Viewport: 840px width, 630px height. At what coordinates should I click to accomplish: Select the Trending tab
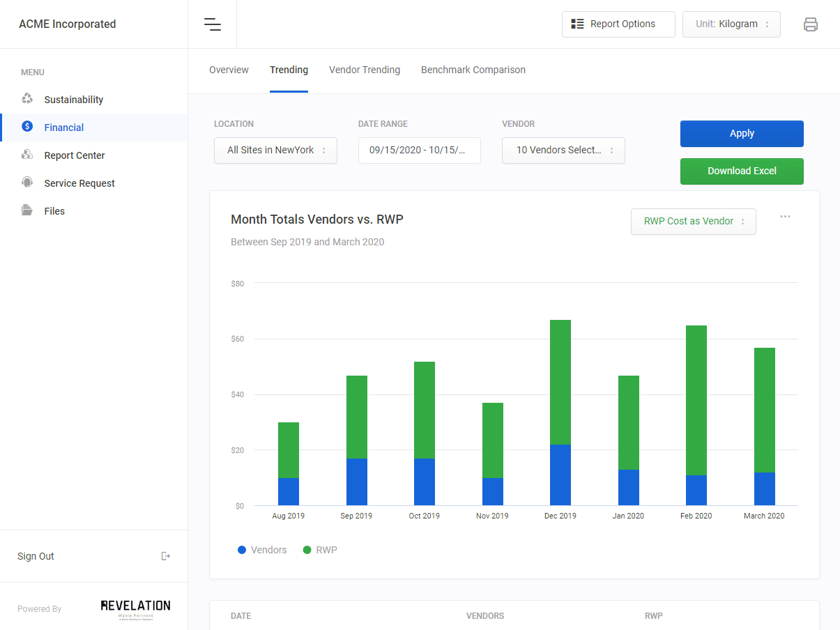289,70
